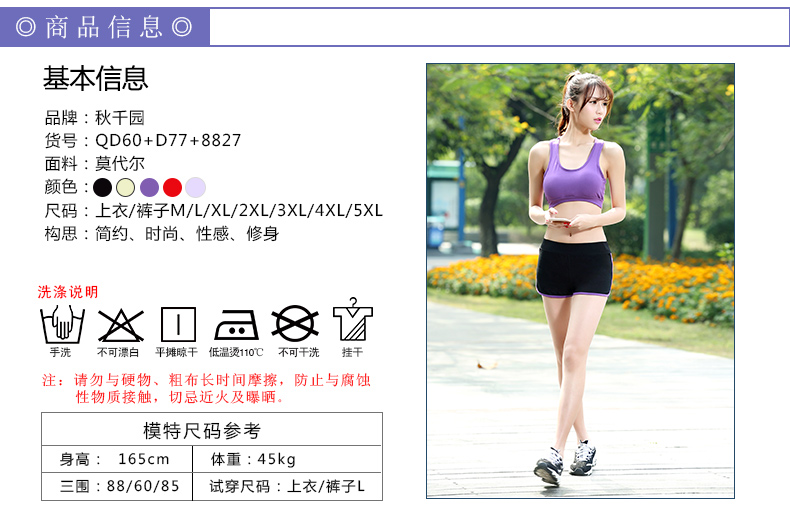The width and height of the screenshot is (790, 515).
Task: Click the 基本信息 heading
Action: click(96, 79)
